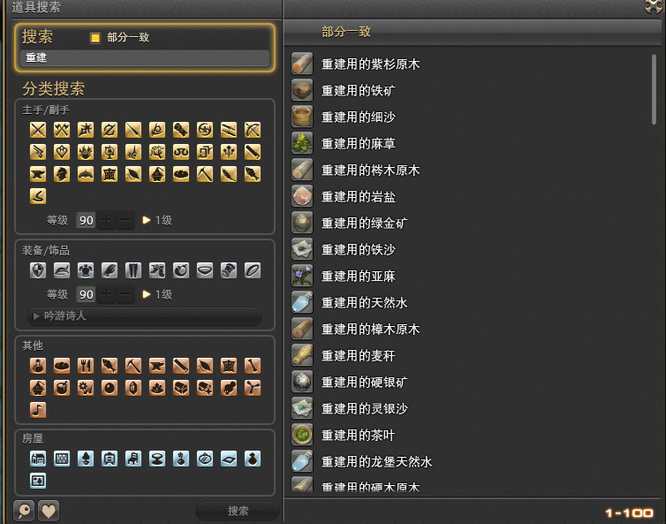
Task: Select the gold crossed axes weapon category
Action: [62, 130]
